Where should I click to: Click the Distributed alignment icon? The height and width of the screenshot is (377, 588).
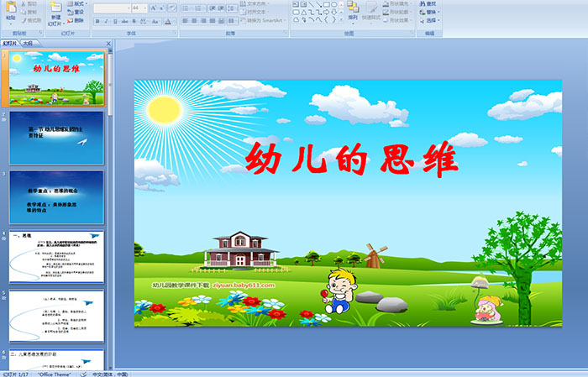(221, 21)
